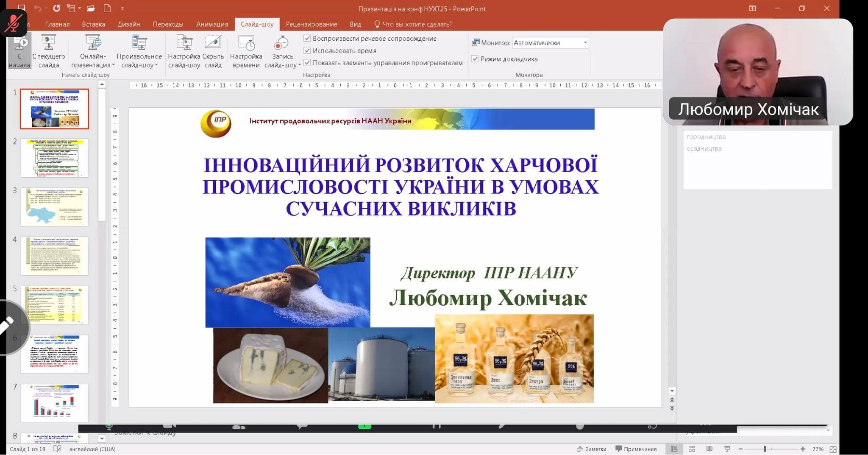Uncheck 'Использовать время' option
Image resolution: width=868 pixels, height=455 pixels.
307,51
